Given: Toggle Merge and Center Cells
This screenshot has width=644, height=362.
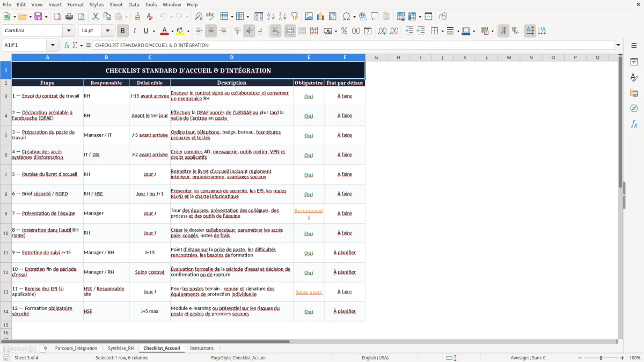Looking at the screenshot, I should (290, 31).
